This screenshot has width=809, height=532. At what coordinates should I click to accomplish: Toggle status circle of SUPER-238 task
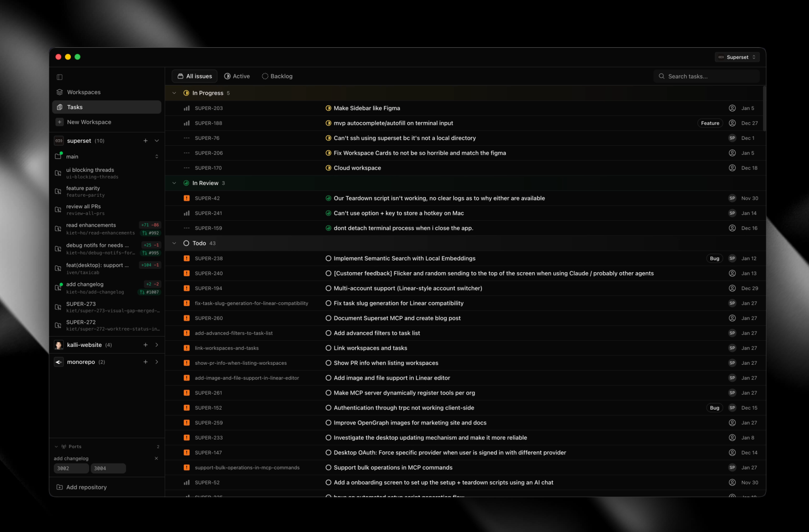[x=328, y=258]
